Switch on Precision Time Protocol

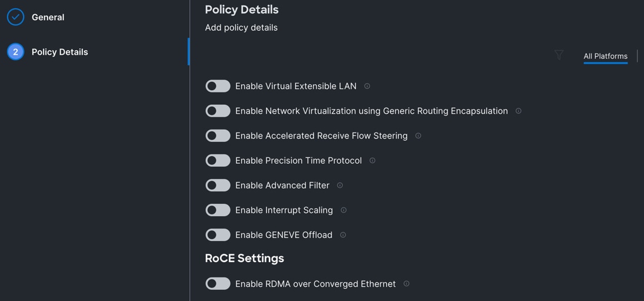coord(218,160)
